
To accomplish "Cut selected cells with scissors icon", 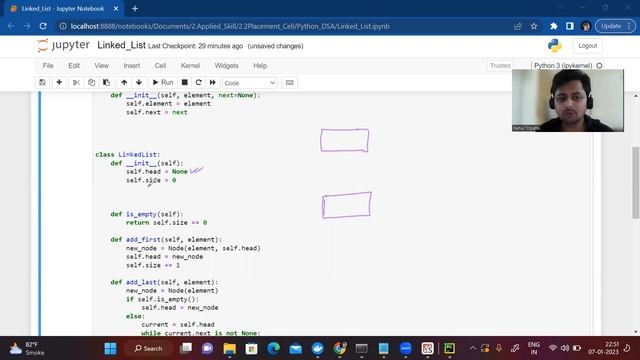I will 76,82.
